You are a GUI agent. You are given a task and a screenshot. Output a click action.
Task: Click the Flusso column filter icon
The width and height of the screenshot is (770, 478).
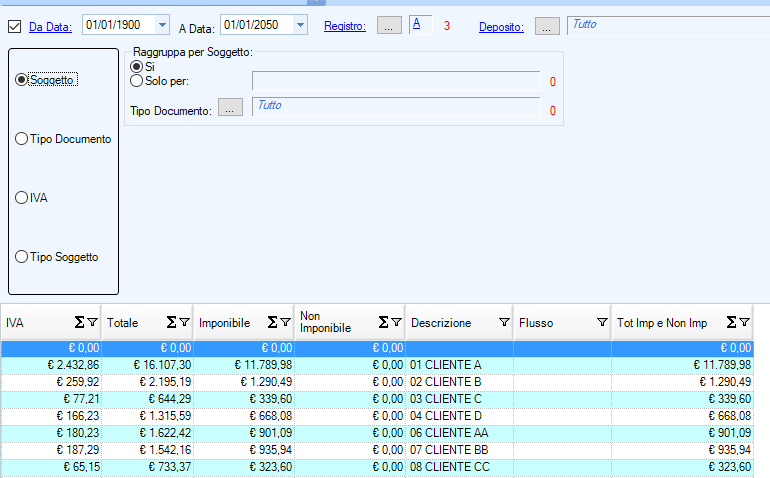(x=602, y=322)
